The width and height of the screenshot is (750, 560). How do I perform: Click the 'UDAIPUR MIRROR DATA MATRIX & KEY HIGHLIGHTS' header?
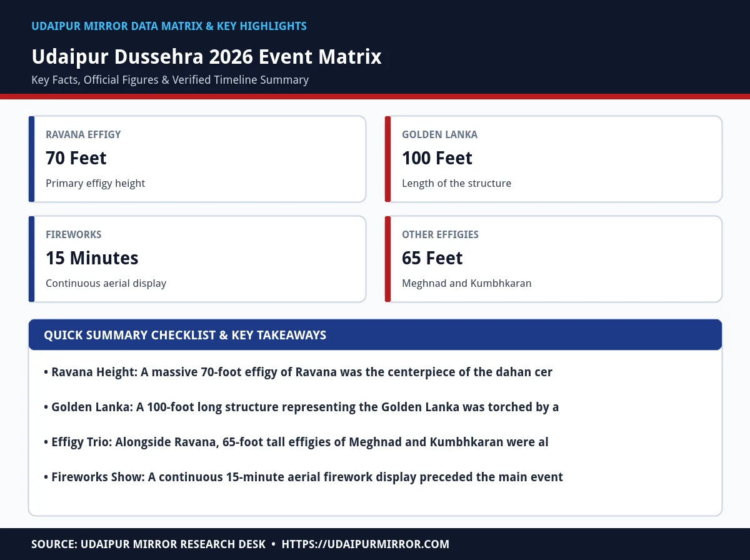[169, 26]
